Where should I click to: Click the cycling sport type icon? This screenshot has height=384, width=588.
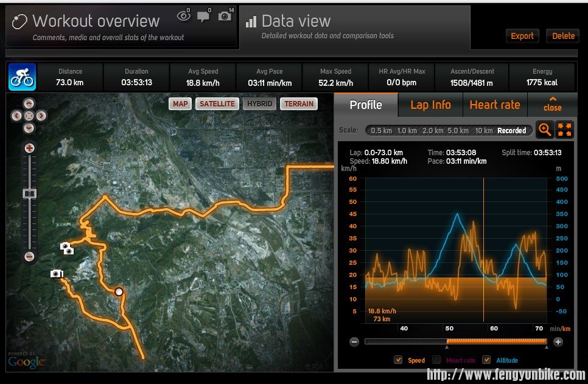22,77
